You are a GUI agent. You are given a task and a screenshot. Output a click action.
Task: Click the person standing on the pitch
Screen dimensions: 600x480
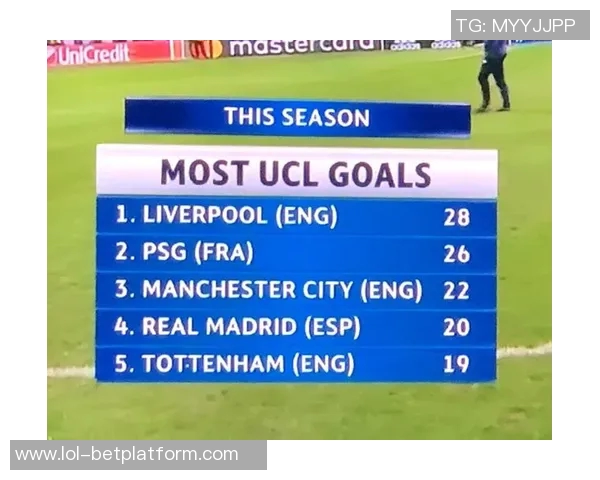coord(493,74)
